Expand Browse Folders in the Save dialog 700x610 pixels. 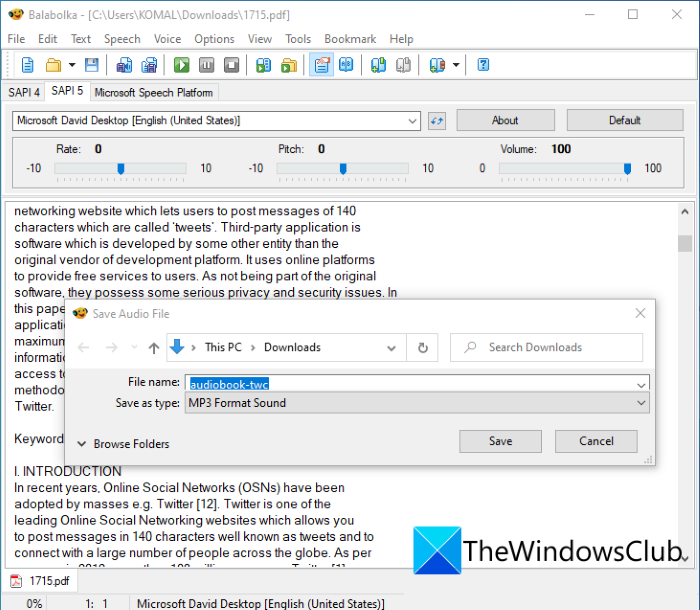pyautogui.click(x=122, y=444)
